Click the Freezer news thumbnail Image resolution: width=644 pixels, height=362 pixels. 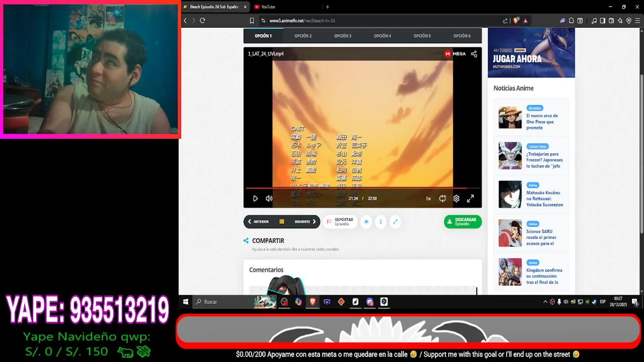(x=510, y=155)
